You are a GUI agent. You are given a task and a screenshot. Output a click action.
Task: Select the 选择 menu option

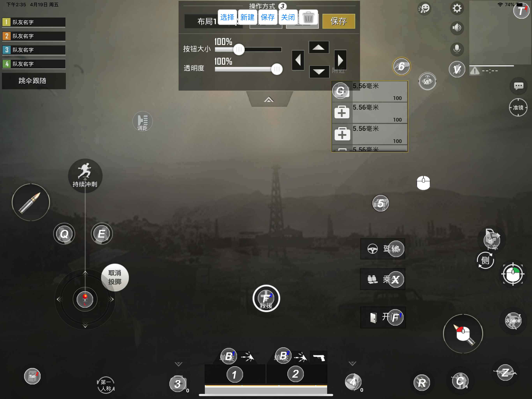point(227,17)
